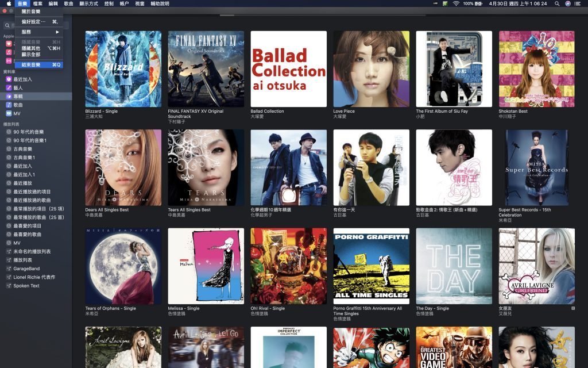Select 最近播放過的項目 playlist

(x=36, y=191)
